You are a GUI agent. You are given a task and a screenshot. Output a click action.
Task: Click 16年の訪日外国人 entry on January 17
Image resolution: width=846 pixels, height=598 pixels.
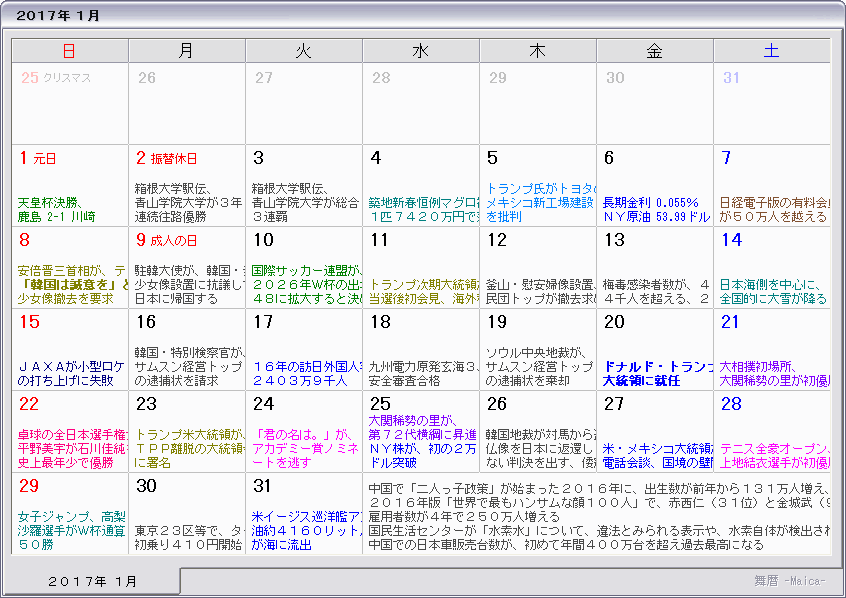pos(306,374)
